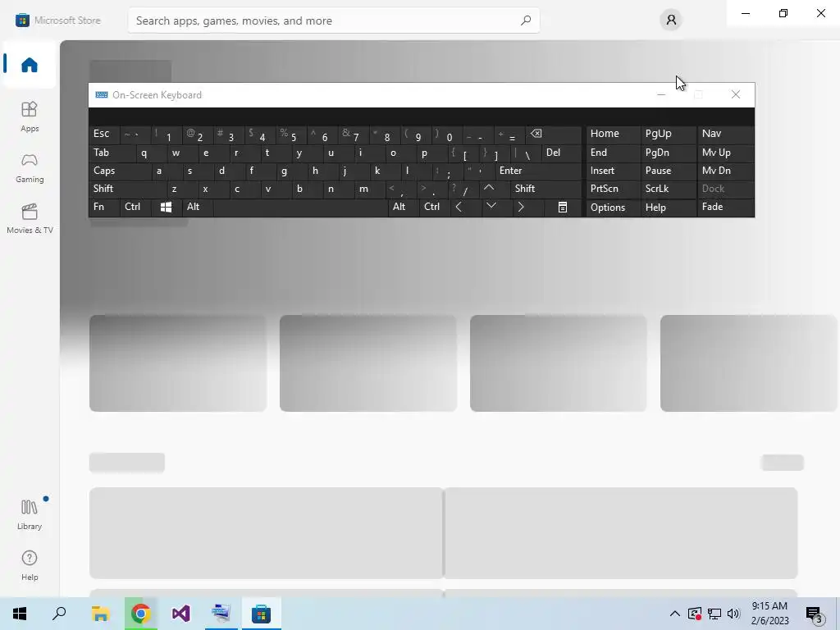Viewport: 840px width, 630px height.
Task: Open the Home tab in Microsoft Store
Action: 30,65
